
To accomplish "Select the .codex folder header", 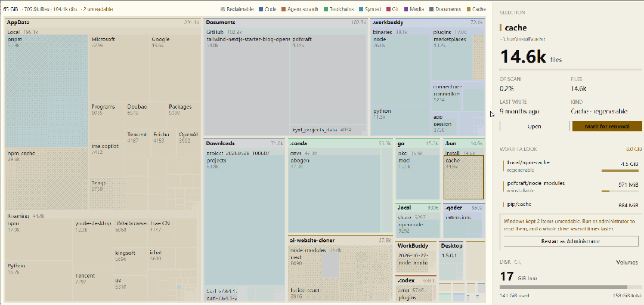I will [416, 281].
